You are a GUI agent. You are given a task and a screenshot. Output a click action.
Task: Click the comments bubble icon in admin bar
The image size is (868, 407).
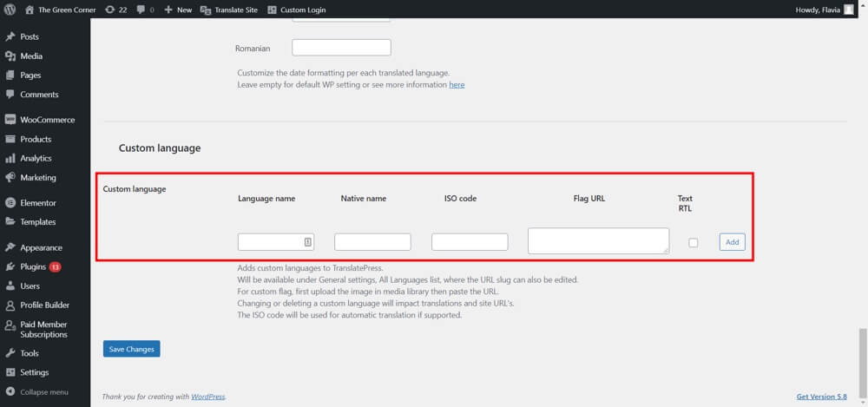point(142,10)
